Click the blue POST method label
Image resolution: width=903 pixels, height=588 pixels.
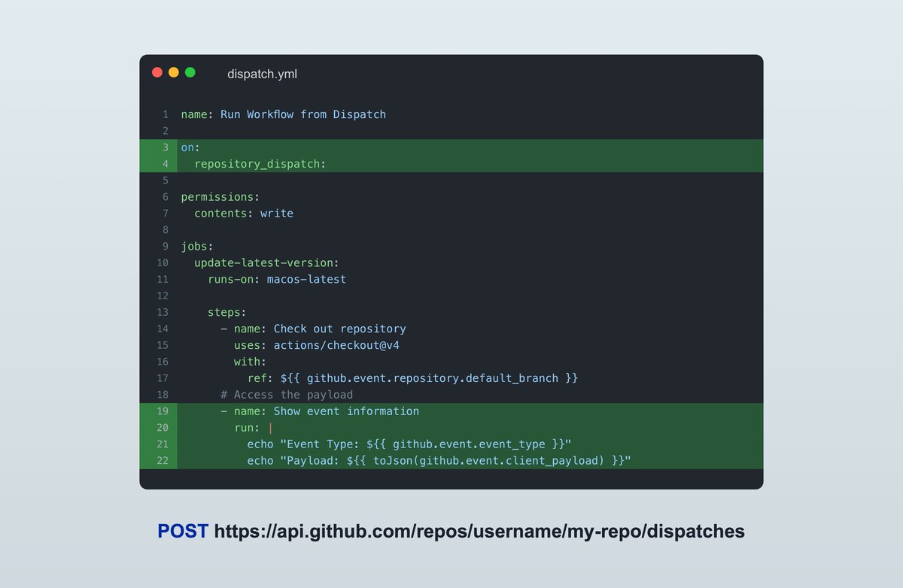pyautogui.click(x=183, y=532)
